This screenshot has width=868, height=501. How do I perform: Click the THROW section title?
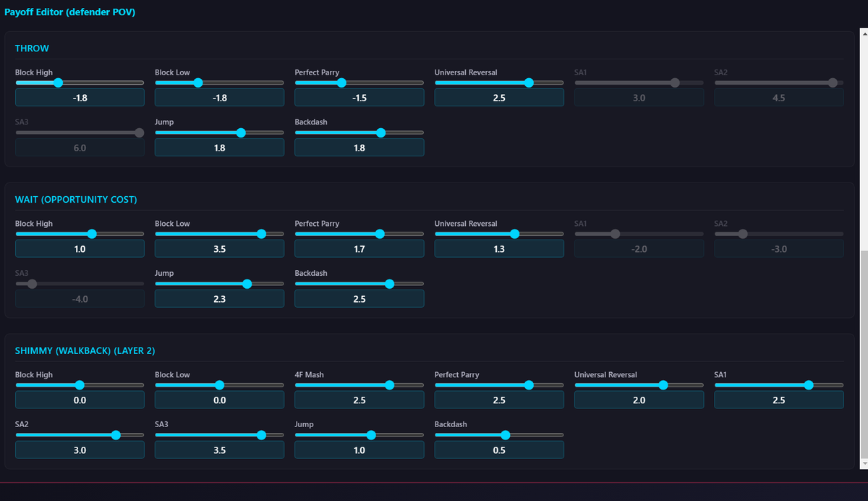coord(32,49)
